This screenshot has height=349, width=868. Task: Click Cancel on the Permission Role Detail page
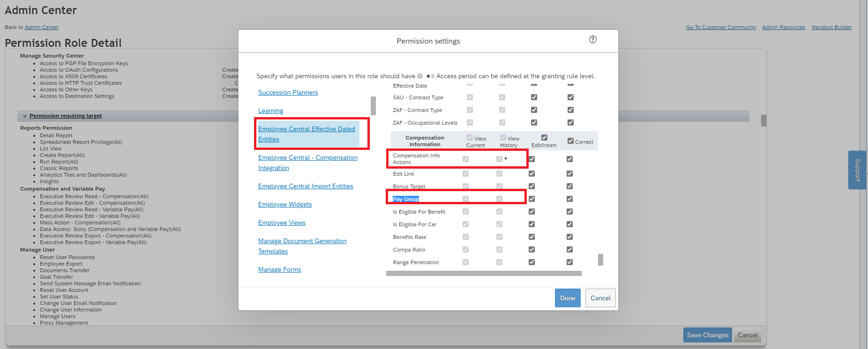[748, 335]
